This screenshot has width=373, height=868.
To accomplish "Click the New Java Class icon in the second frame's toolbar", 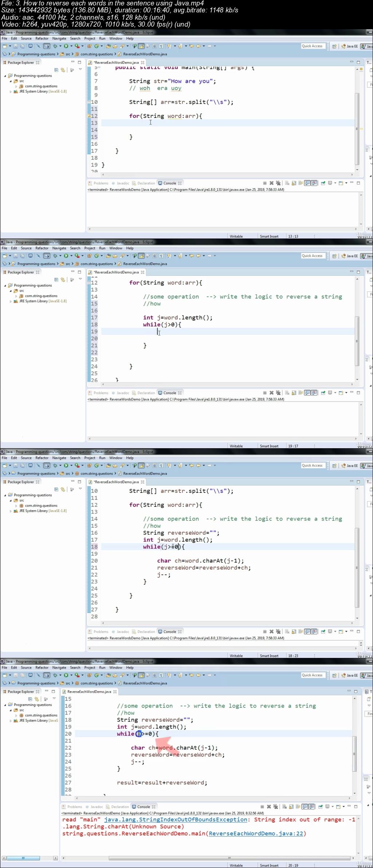I will click(97, 256).
